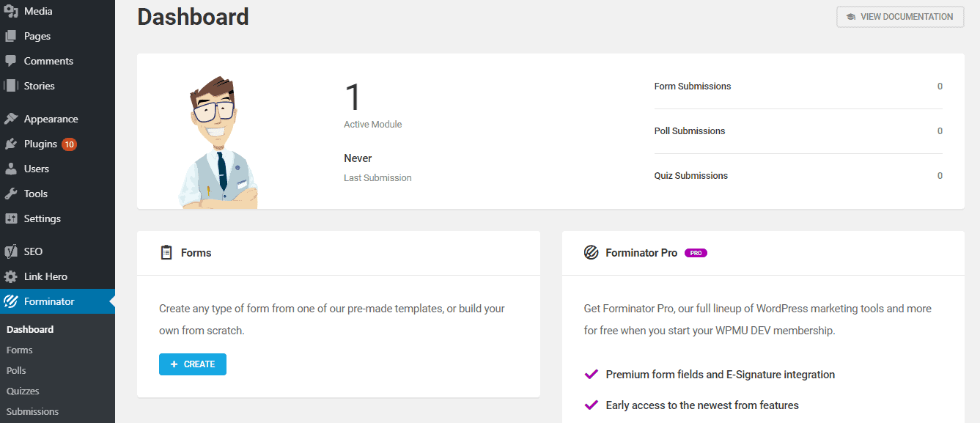980x423 pixels.
Task: Click the Forminator Pro logo icon
Action: tap(592, 253)
